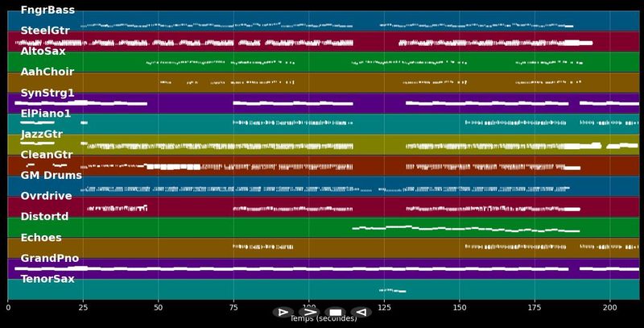Click the last triangle button pointing left

pos(361,313)
